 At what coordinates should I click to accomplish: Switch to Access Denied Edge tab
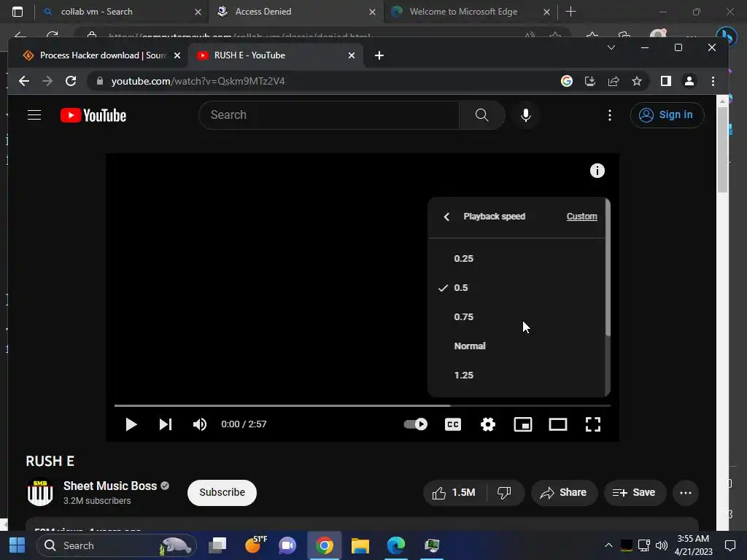[295, 12]
